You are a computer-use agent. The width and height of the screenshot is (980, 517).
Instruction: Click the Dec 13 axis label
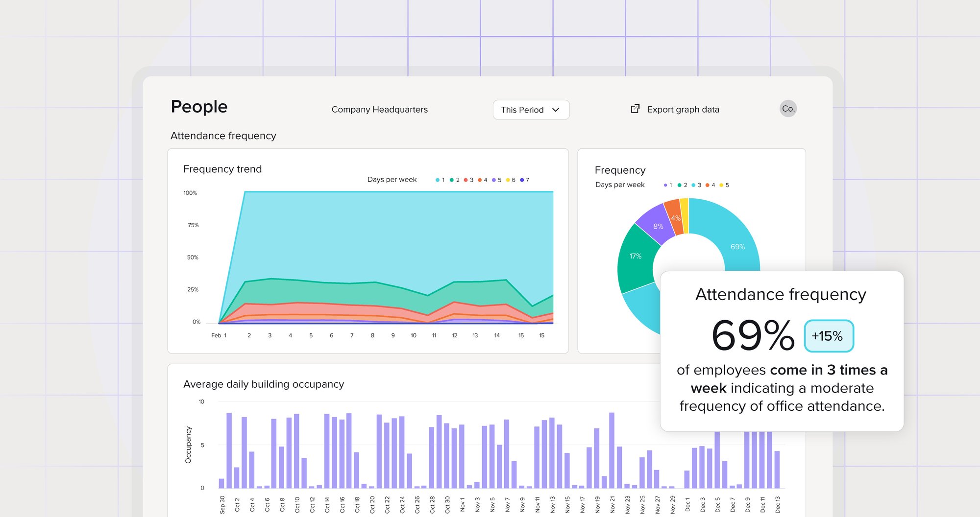(x=777, y=504)
